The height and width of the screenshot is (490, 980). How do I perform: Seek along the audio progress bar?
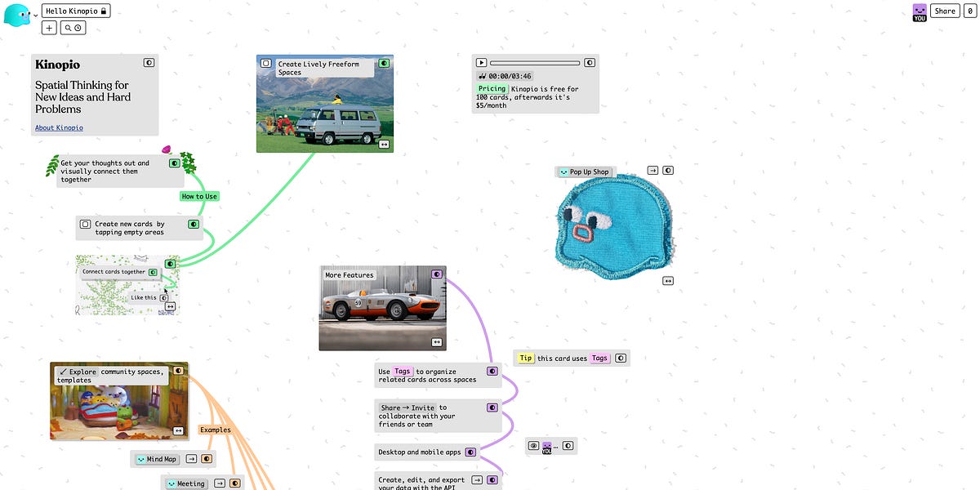pos(535,63)
